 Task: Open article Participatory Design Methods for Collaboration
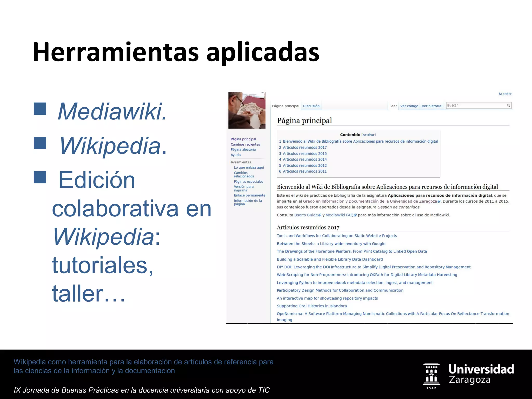click(340, 290)
